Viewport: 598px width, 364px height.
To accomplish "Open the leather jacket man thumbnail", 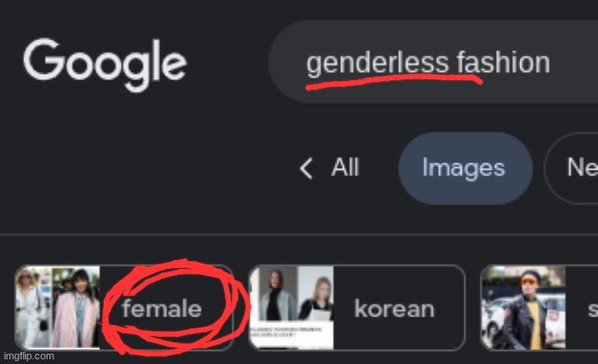I will 523,308.
